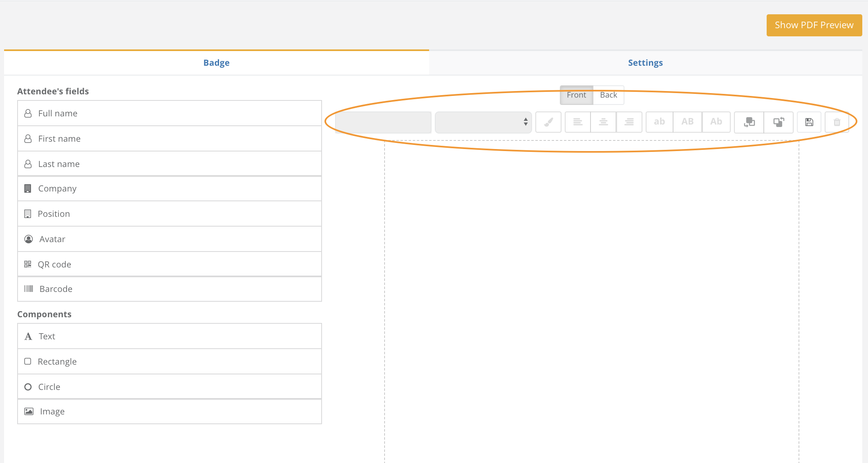Viewport: 868px width, 463px height.
Task: Click the square icon beside Rectangle
Action: [x=28, y=361]
